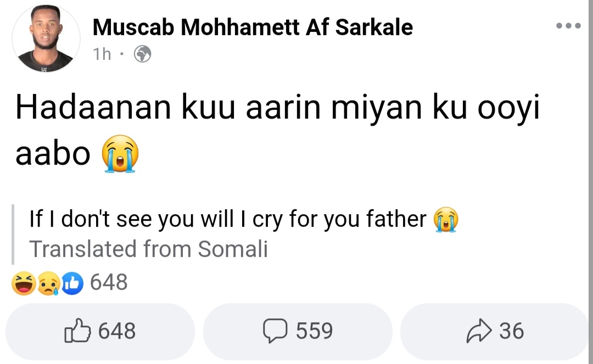View the 648 reactions count list
This screenshot has width=593, height=364.
pyautogui.click(x=109, y=283)
